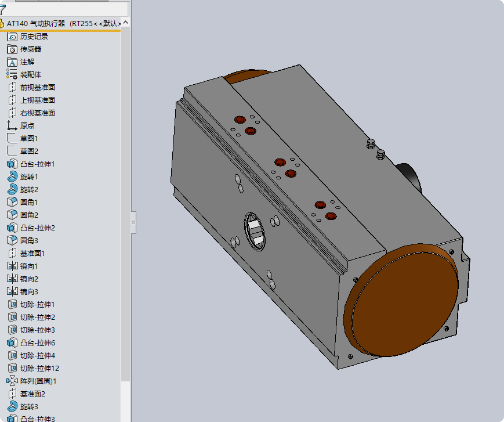Image resolution: width=504 pixels, height=422 pixels.
Task: Click the 切除-拉伸4 cut extrude icon
Action: (x=12, y=355)
